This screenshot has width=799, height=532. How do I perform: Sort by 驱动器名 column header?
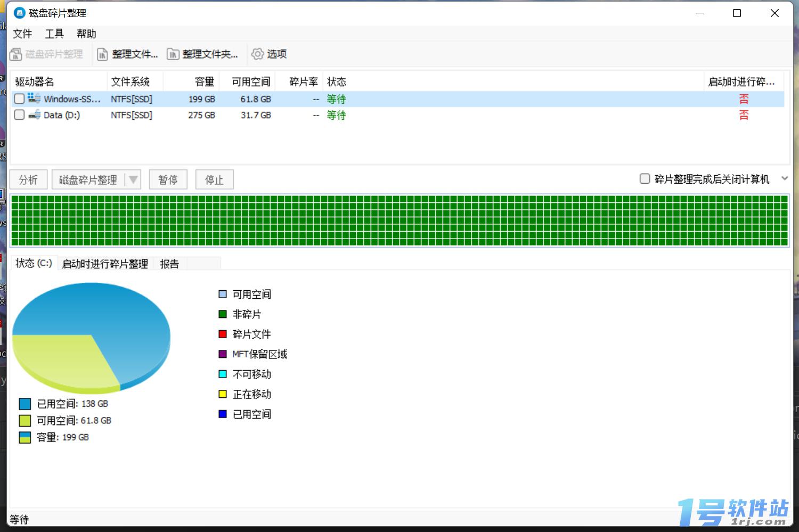click(x=59, y=81)
